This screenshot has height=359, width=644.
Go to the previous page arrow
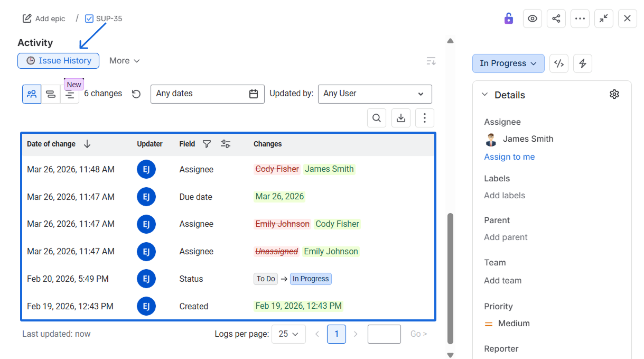tap(318, 334)
